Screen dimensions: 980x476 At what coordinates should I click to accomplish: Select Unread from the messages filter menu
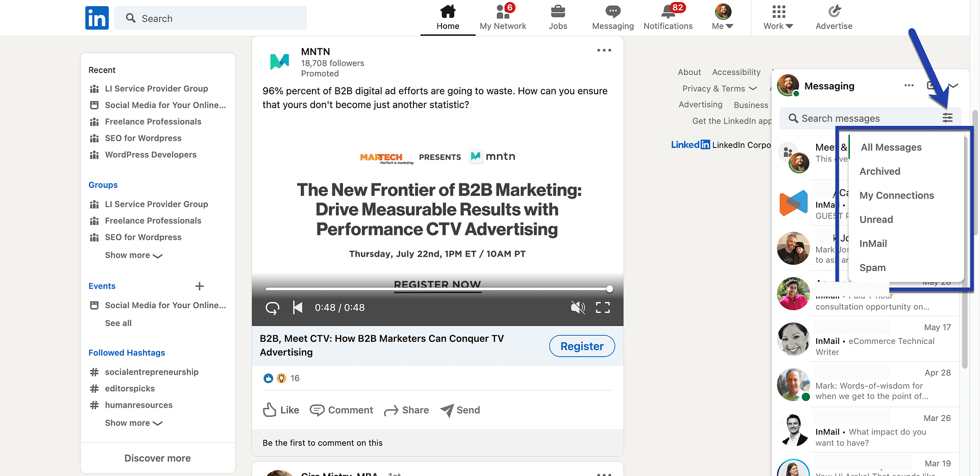(x=876, y=219)
